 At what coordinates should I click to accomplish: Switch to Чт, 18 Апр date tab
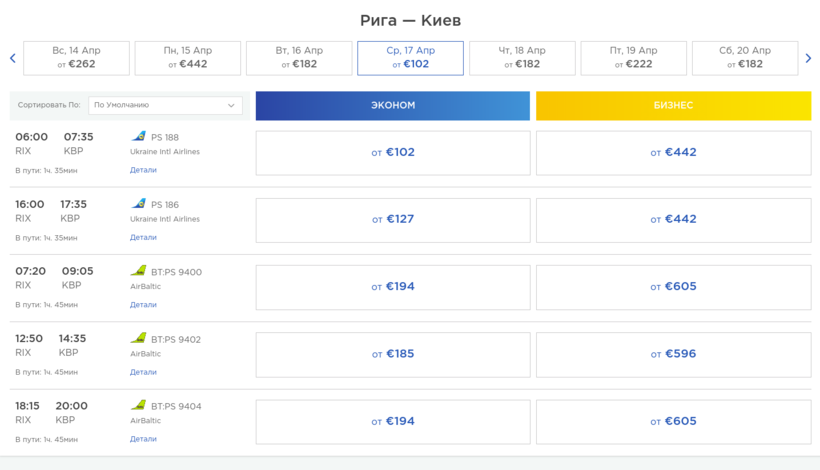pyautogui.click(x=522, y=58)
